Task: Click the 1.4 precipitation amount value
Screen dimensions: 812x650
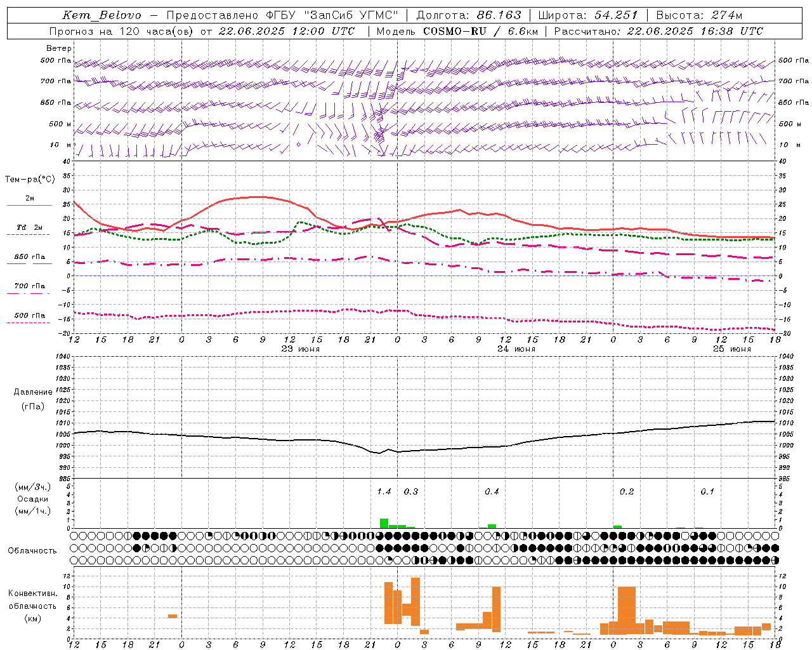Action: coord(384,491)
